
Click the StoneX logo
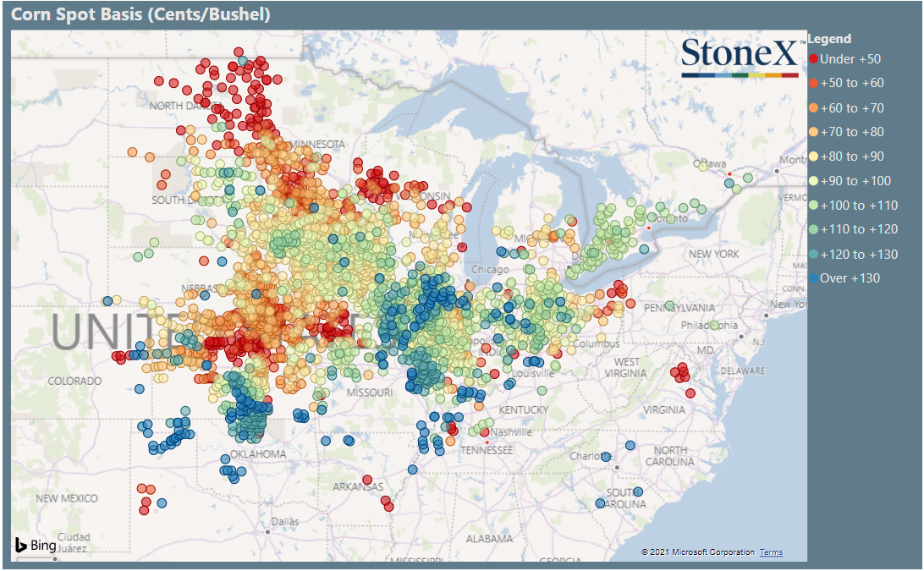[742, 58]
